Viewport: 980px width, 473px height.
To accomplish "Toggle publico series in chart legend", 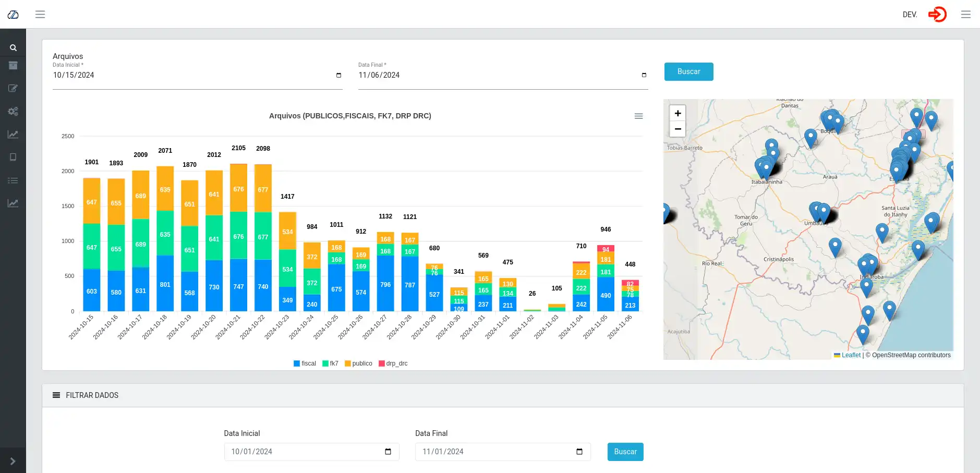I will point(358,363).
